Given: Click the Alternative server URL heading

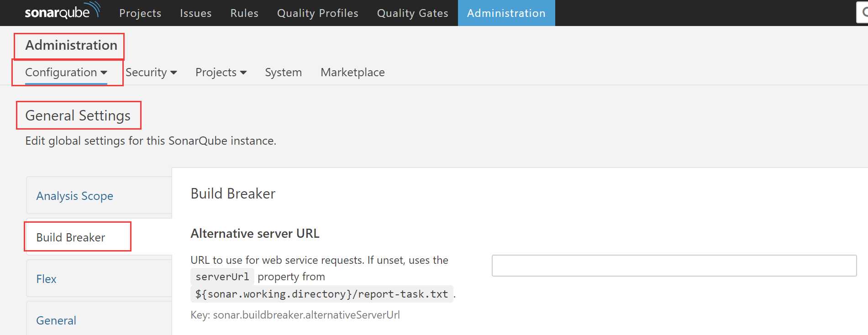Looking at the screenshot, I should (x=255, y=234).
